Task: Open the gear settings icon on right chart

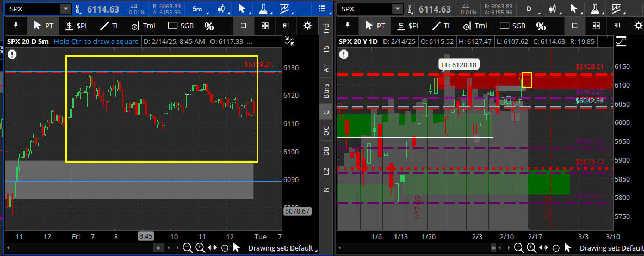Action: coord(638,26)
